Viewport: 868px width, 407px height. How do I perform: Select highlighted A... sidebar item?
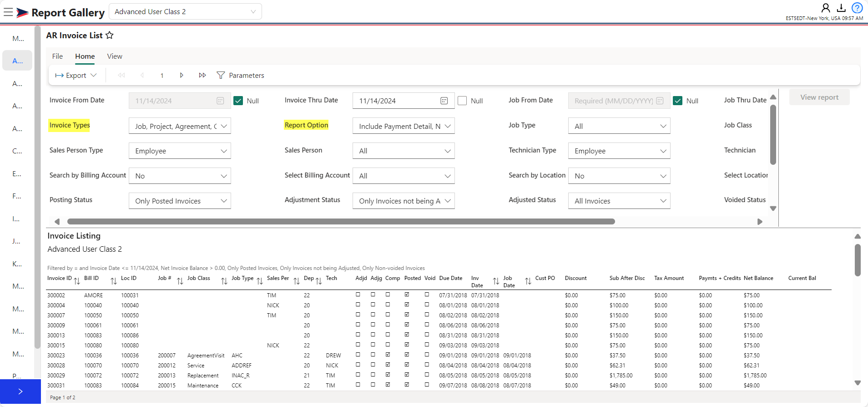coord(17,61)
